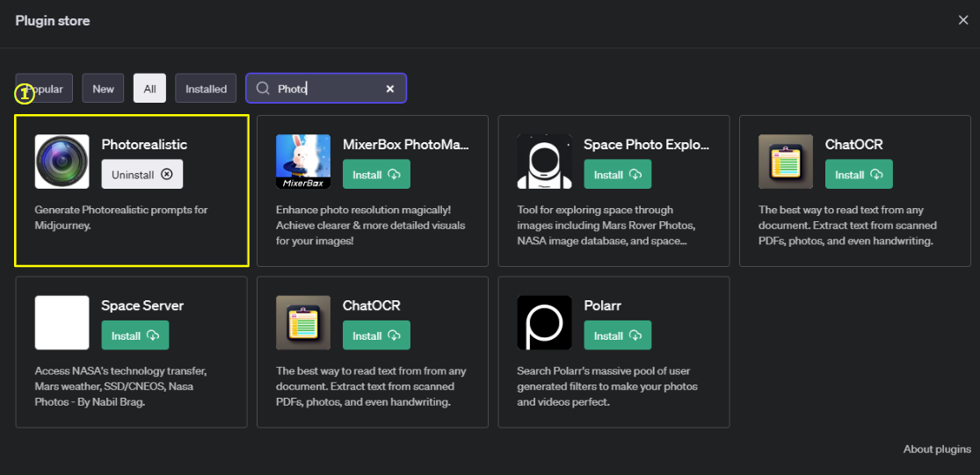Click 'Enhance photo resolution magically!' description
Viewport: 980px width, 475px height.
[371, 225]
